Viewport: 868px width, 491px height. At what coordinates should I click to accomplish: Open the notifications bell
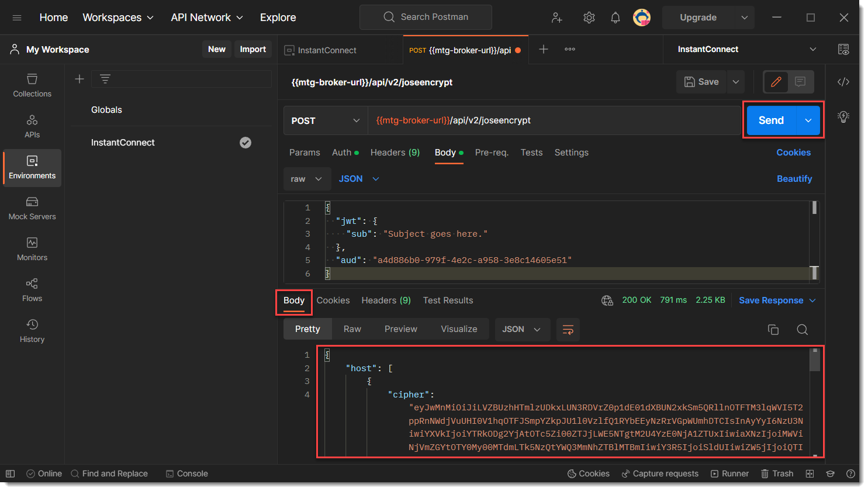click(x=615, y=18)
